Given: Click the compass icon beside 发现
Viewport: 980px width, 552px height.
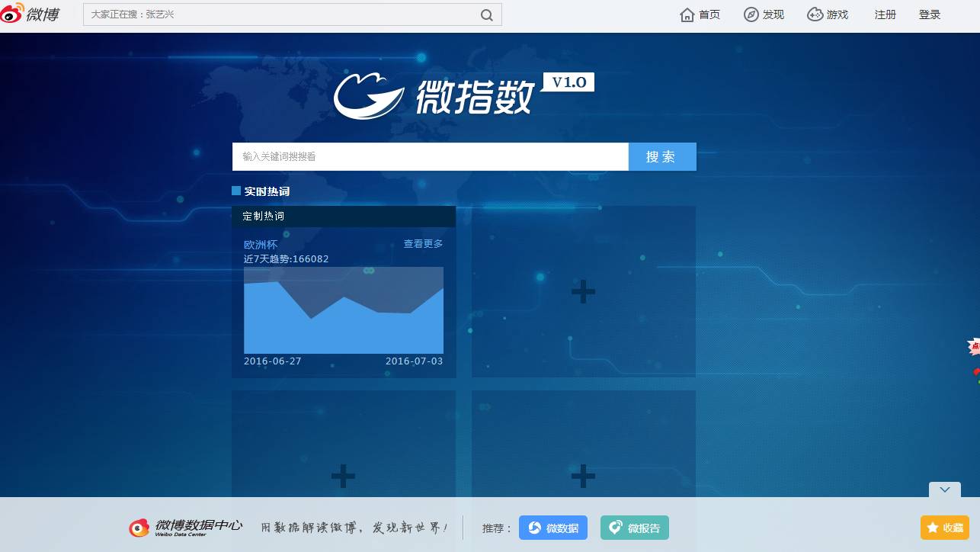Looking at the screenshot, I should pyautogui.click(x=751, y=14).
